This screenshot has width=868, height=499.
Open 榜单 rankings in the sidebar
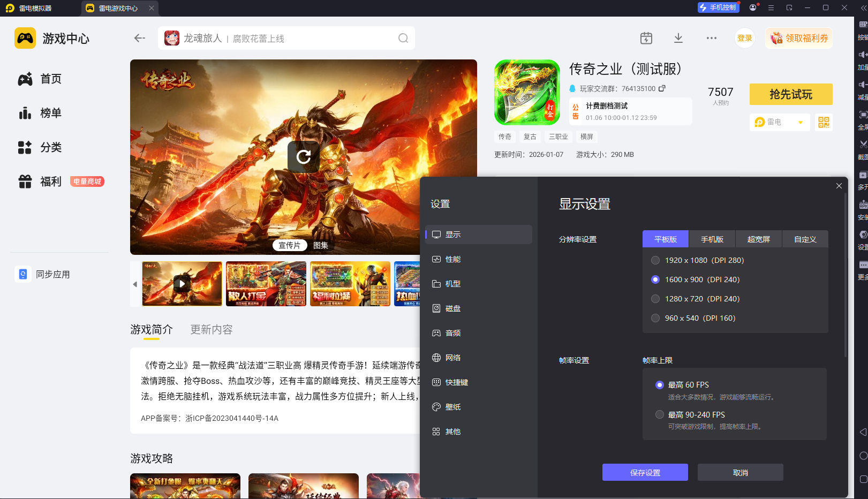40,114
